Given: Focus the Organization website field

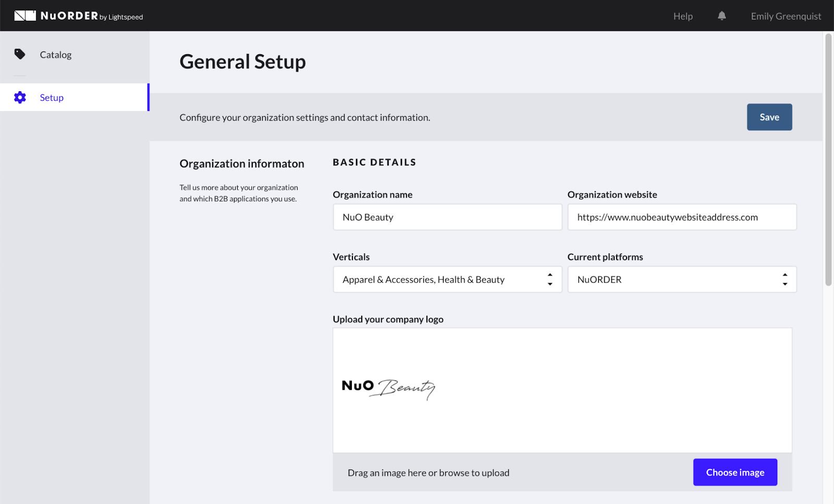Looking at the screenshot, I should (x=682, y=217).
